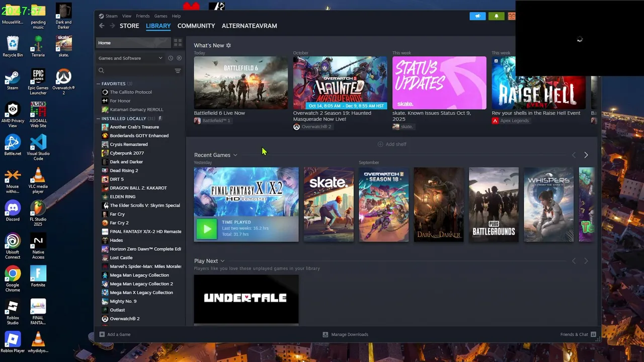Select Far Cry 2 in game list
The image size is (644, 362).
point(119,223)
